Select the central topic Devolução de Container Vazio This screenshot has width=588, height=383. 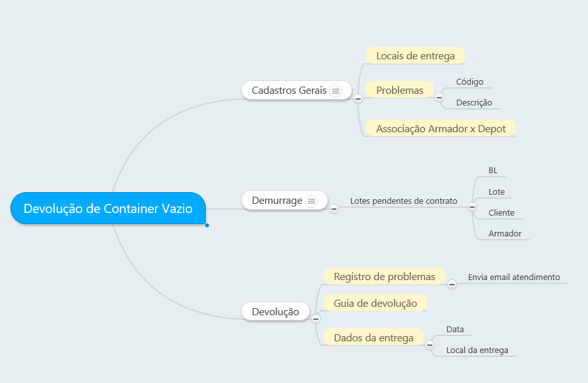tap(108, 208)
